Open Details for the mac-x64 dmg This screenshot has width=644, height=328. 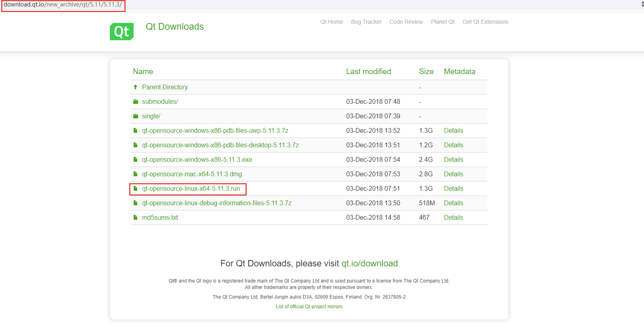tap(454, 174)
